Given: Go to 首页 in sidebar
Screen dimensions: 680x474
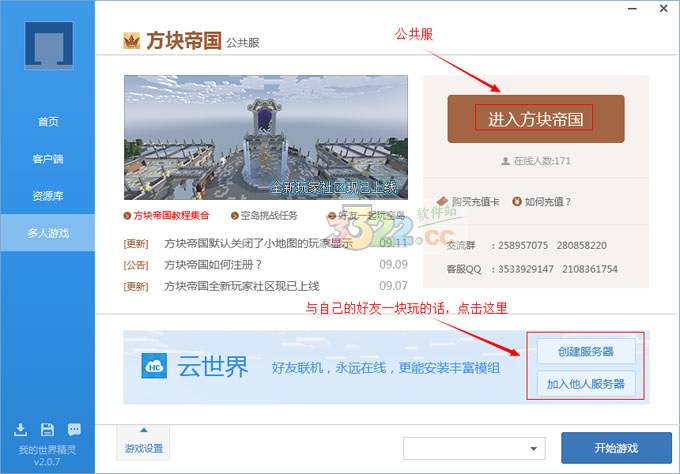Looking at the screenshot, I should pyautogui.click(x=48, y=121).
